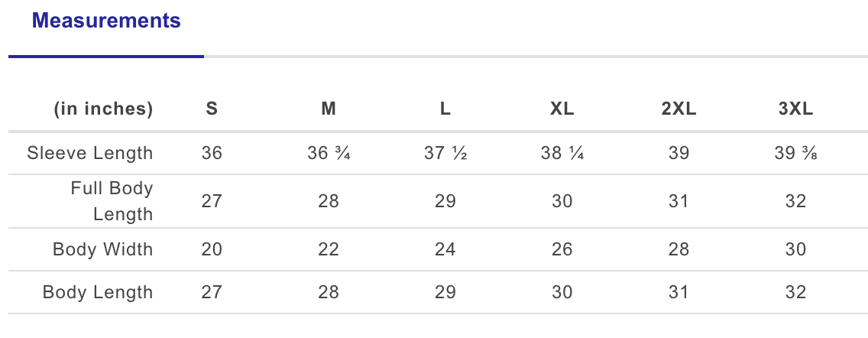Select the S size column header
This screenshot has height=338, width=868.
(x=212, y=109)
